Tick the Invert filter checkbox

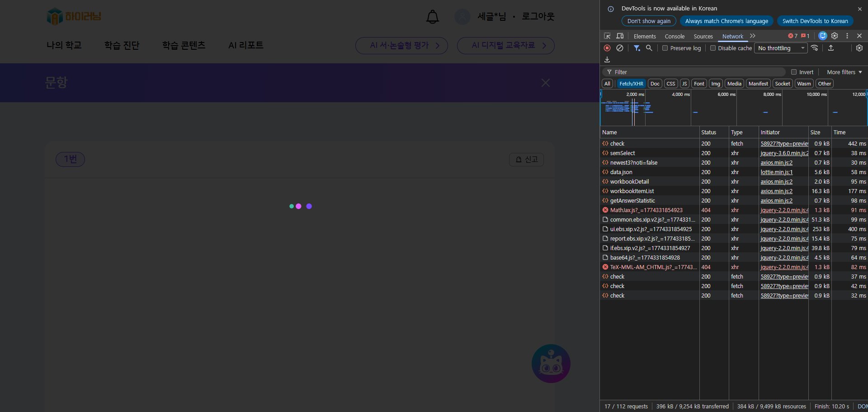click(x=794, y=72)
